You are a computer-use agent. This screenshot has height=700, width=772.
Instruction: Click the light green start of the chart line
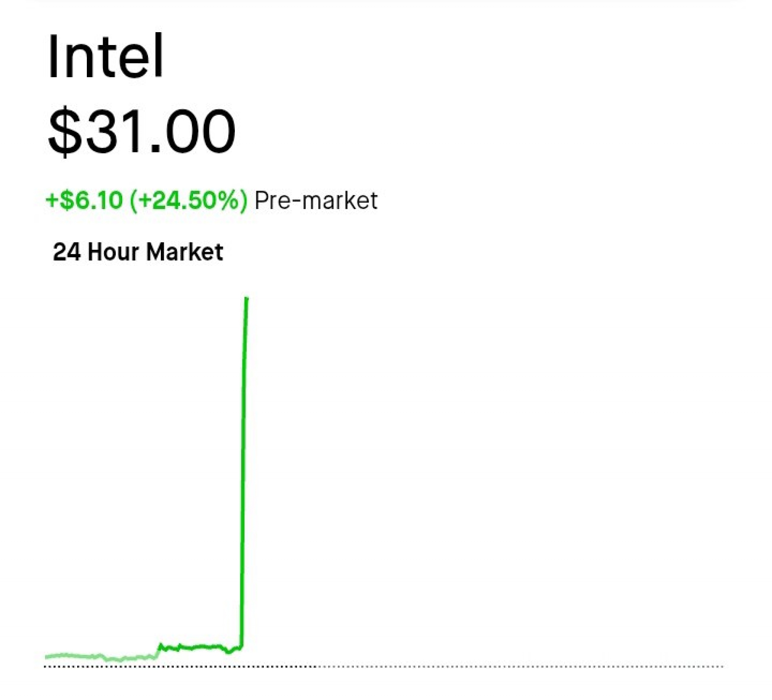pyautogui.click(x=47, y=657)
